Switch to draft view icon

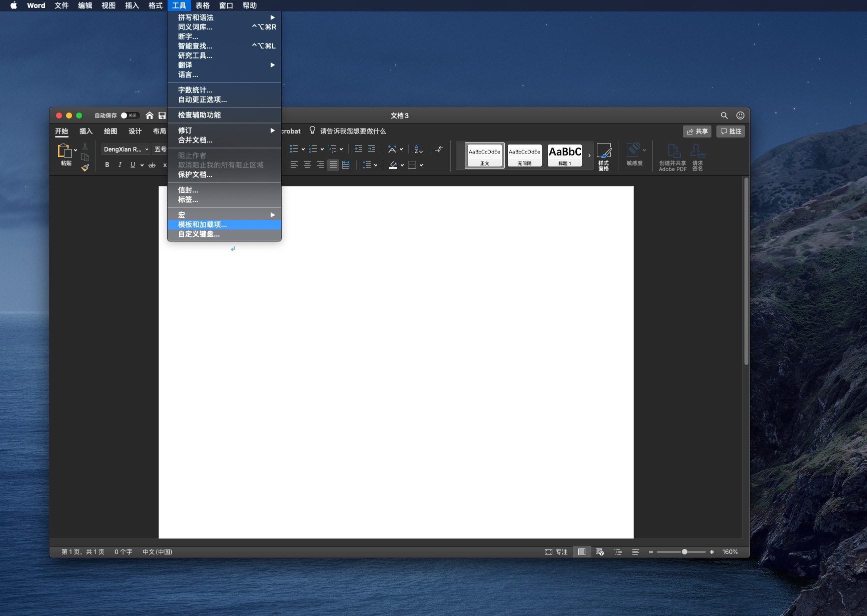635,552
